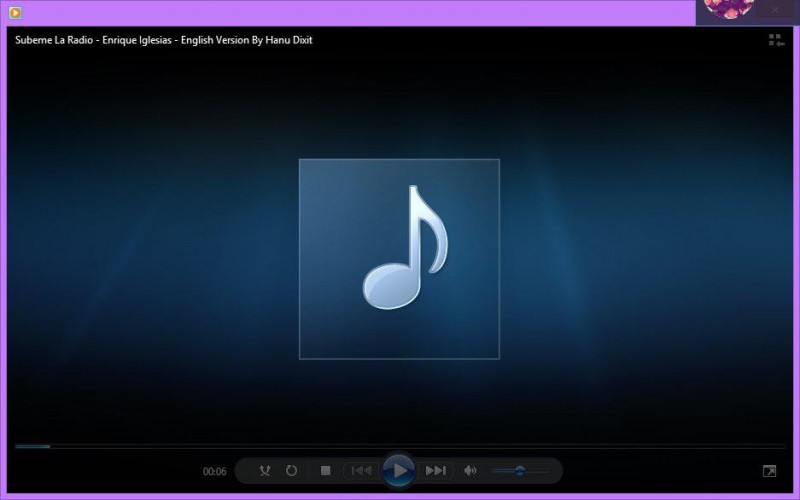Click the volume slider knob
The width and height of the screenshot is (800, 500).
click(x=519, y=470)
